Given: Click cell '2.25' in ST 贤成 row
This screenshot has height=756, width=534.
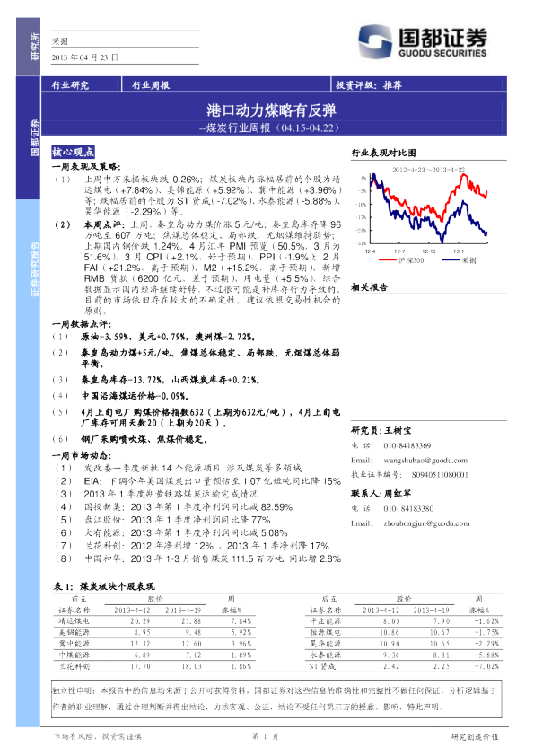Looking at the screenshot, I should coord(441,666).
